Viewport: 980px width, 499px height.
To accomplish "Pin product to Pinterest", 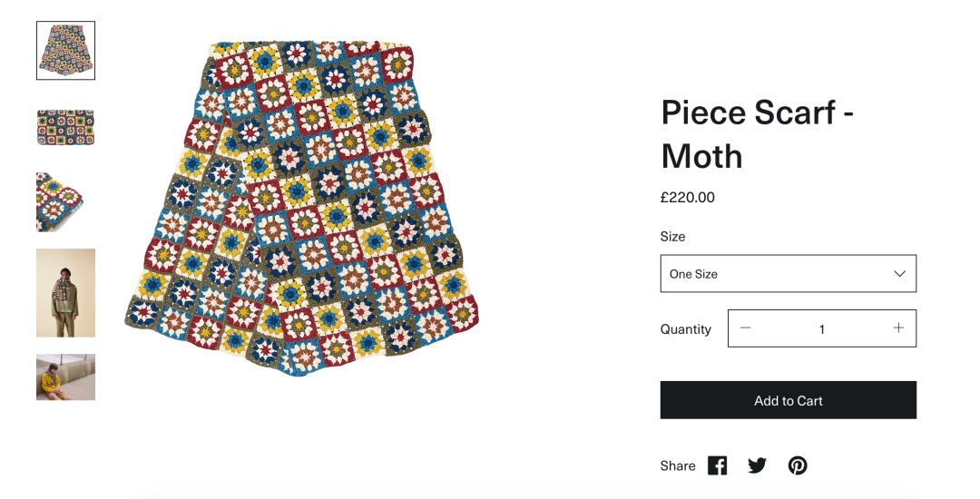I will pyautogui.click(x=798, y=465).
